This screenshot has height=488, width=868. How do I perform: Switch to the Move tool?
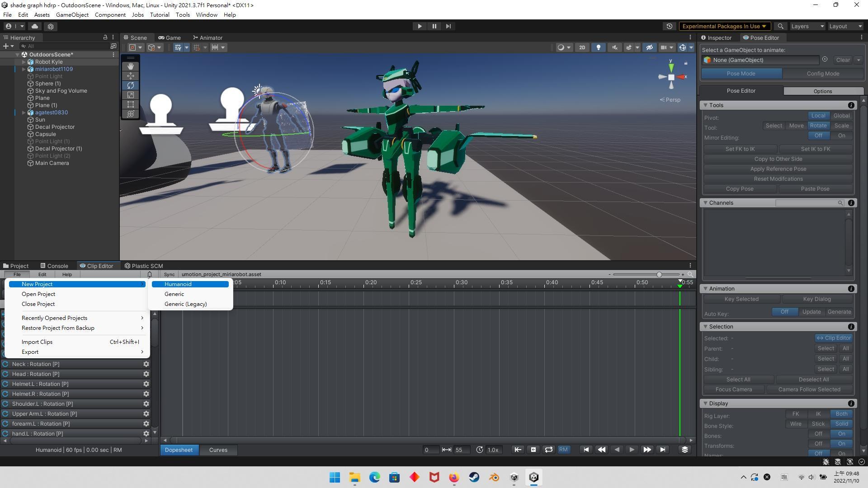point(131,76)
